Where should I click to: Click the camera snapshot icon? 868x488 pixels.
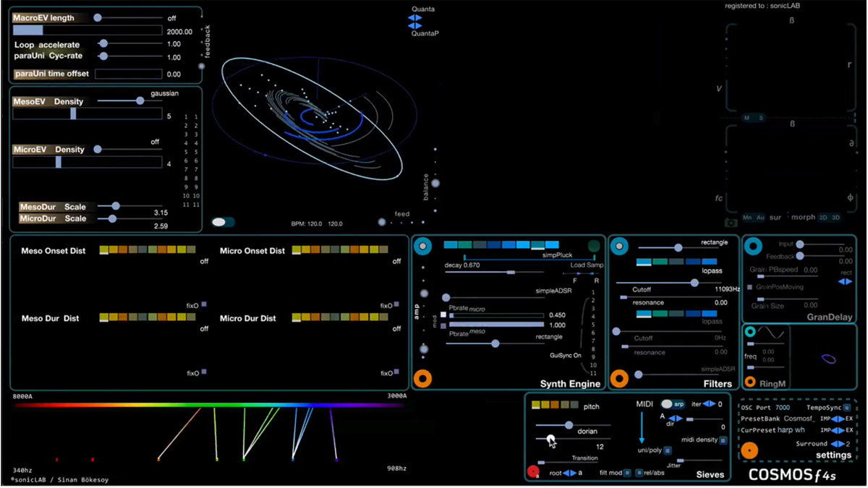[x=731, y=223]
